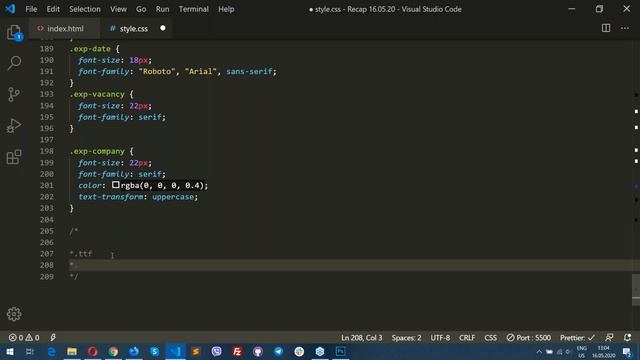Open the Windows Start menu
This screenshot has width=640, height=360.
tap(9, 351)
